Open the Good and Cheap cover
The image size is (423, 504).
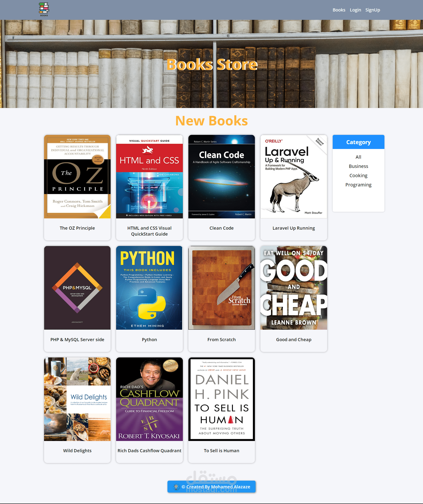click(x=294, y=288)
